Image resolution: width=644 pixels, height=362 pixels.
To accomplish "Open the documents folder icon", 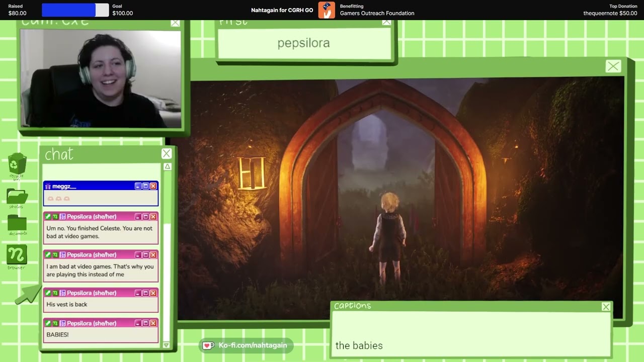I will pyautogui.click(x=17, y=223).
